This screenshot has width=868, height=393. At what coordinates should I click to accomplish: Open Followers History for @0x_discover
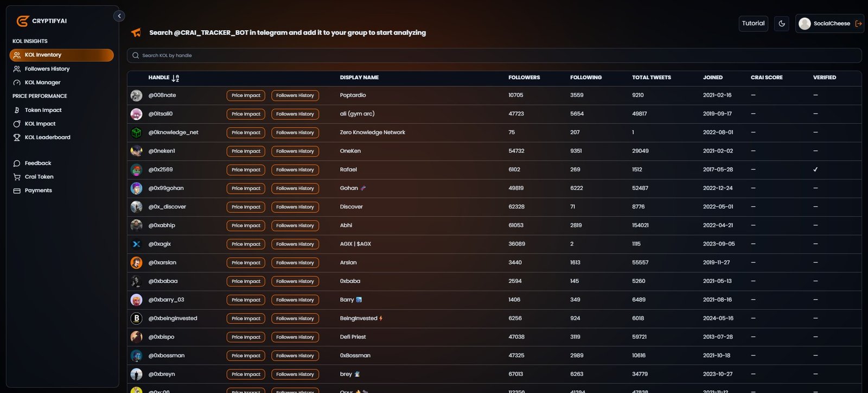point(295,207)
